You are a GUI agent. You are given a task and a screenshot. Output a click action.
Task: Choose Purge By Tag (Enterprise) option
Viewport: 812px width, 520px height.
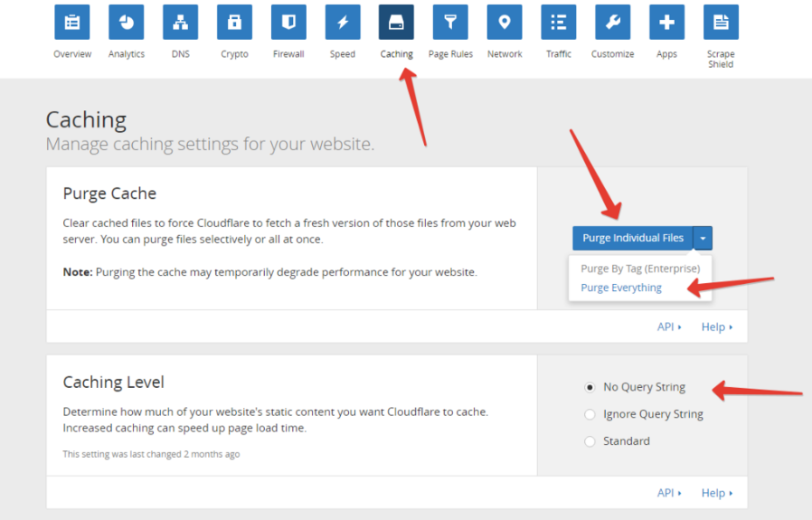point(640,269)
